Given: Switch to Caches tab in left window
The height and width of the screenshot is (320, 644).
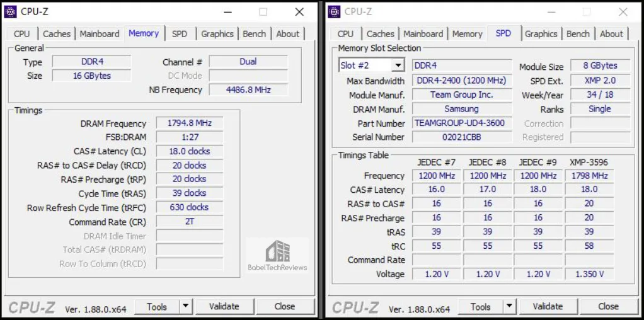Looking at the screenshot, I should (57, 33).
